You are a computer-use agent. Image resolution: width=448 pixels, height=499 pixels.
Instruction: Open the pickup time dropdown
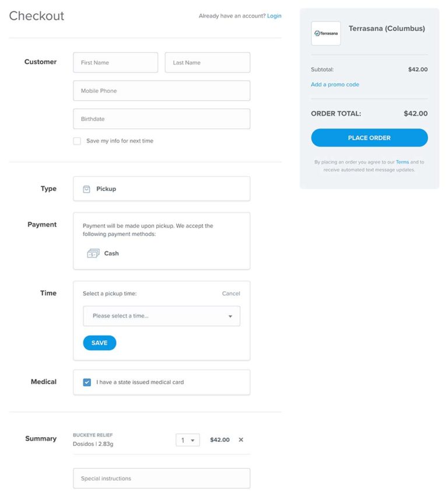[x=161, y=316]
